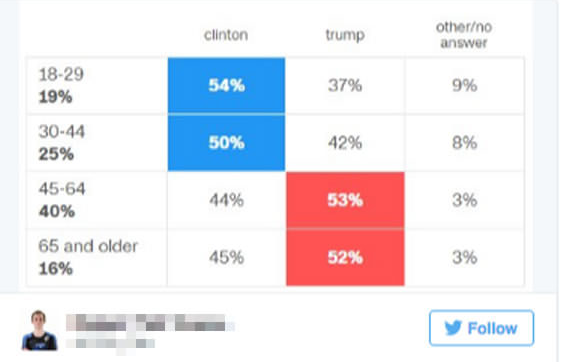Click the blurred author display name
This screenshot has height=362, width=567.
click(x=150, y=323)
